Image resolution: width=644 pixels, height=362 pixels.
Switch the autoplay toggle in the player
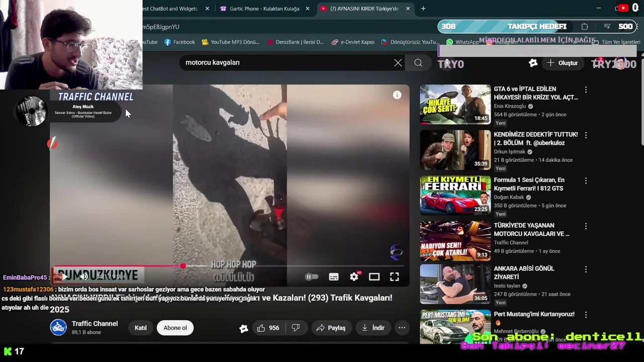click(312, 277)
